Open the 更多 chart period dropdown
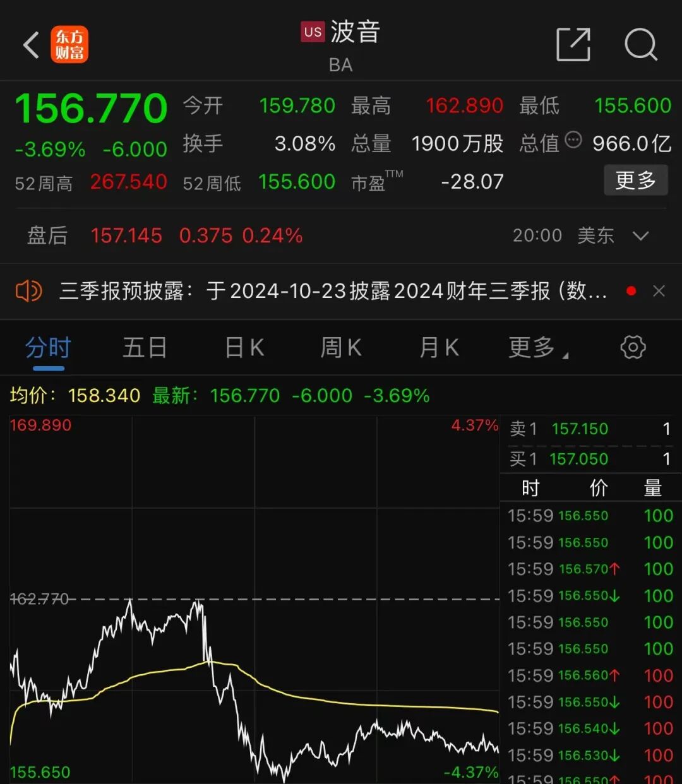Viewport: 682px width, 784px height. coord(538,347)
